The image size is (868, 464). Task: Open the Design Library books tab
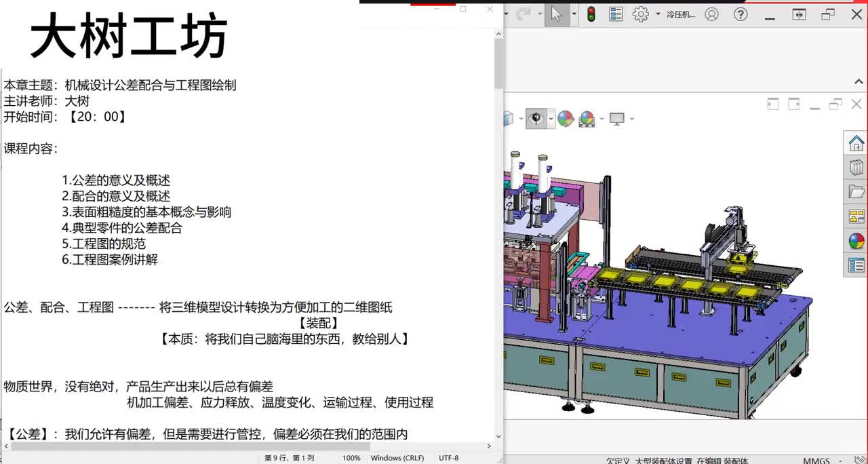click(856, 168)
